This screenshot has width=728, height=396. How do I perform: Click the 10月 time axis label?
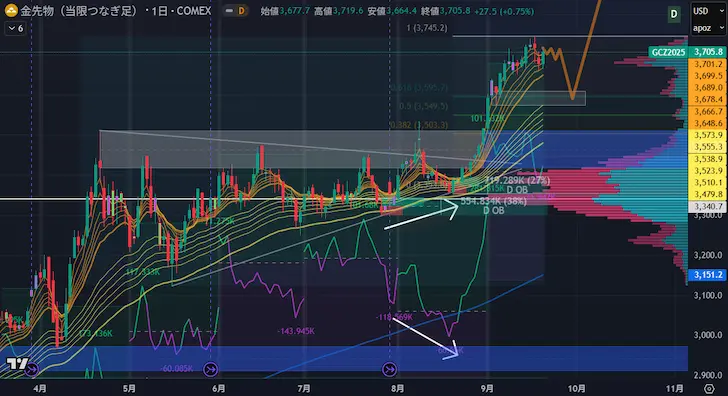[576, 389]
